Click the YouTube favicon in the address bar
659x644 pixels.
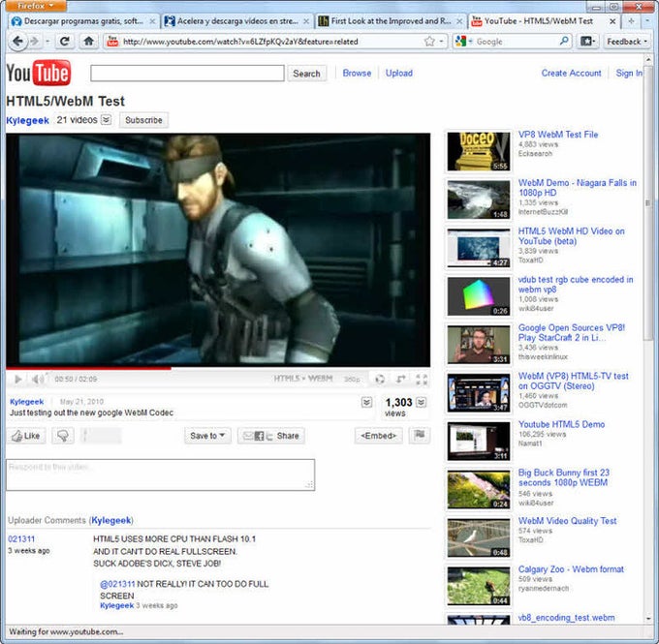pos(112,42)
